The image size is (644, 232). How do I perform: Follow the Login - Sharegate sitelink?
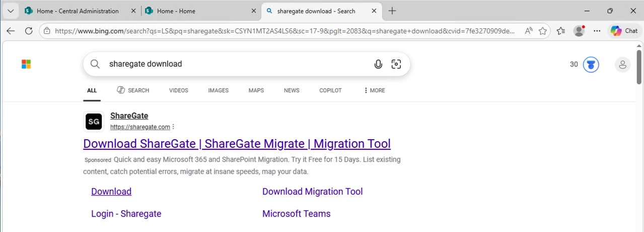(x=126, y=214)
